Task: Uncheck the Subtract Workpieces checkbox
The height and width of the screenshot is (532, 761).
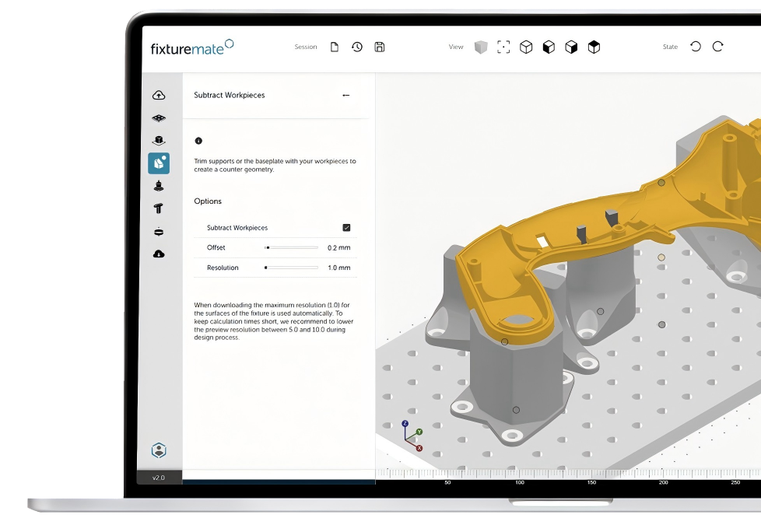Action: [x=346, y=228]
